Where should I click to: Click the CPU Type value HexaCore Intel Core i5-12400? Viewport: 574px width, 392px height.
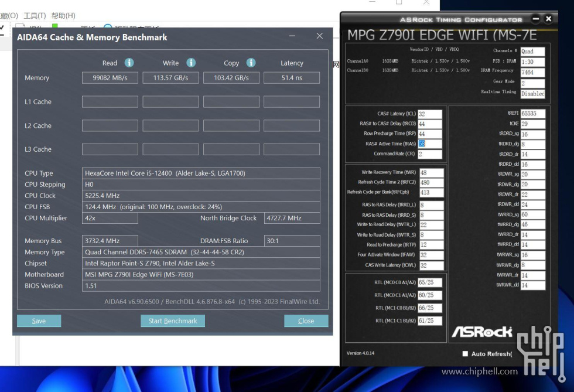[201, 173]
